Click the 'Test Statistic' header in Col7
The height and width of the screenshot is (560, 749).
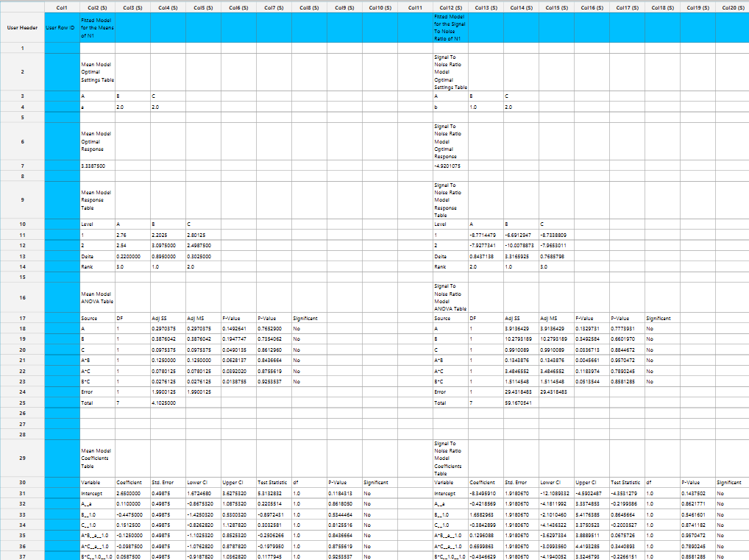coord(274,483)
